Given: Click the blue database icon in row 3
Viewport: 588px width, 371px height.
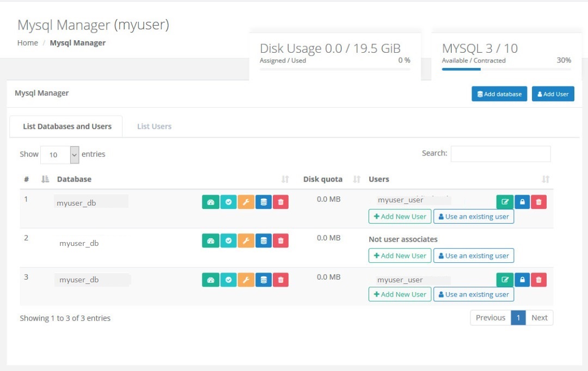Looking at the screenshot, I should tap(264, 280).
